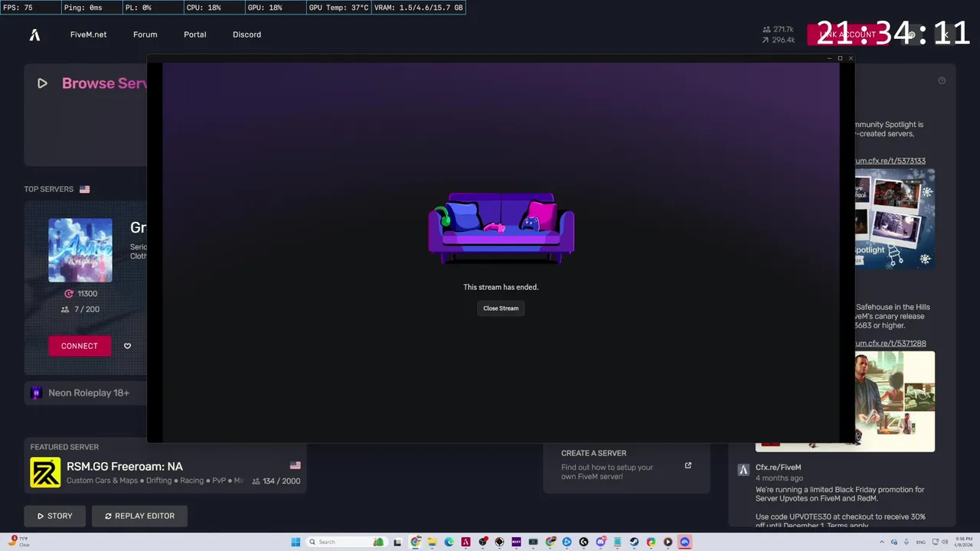The height and width of the screenshot is (551, 980).
Task: Open the Discord navigation link
Action: click(x=247, y=34)
